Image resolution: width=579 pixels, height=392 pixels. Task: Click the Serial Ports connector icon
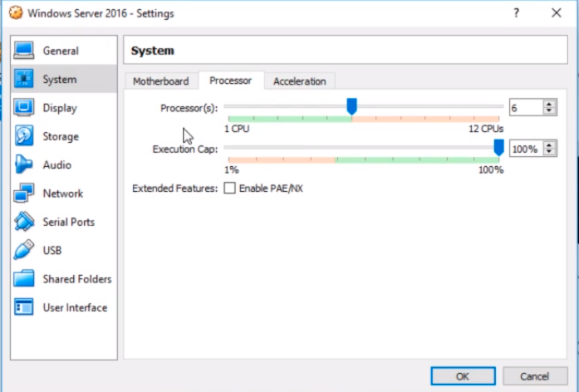coord(24,222)
